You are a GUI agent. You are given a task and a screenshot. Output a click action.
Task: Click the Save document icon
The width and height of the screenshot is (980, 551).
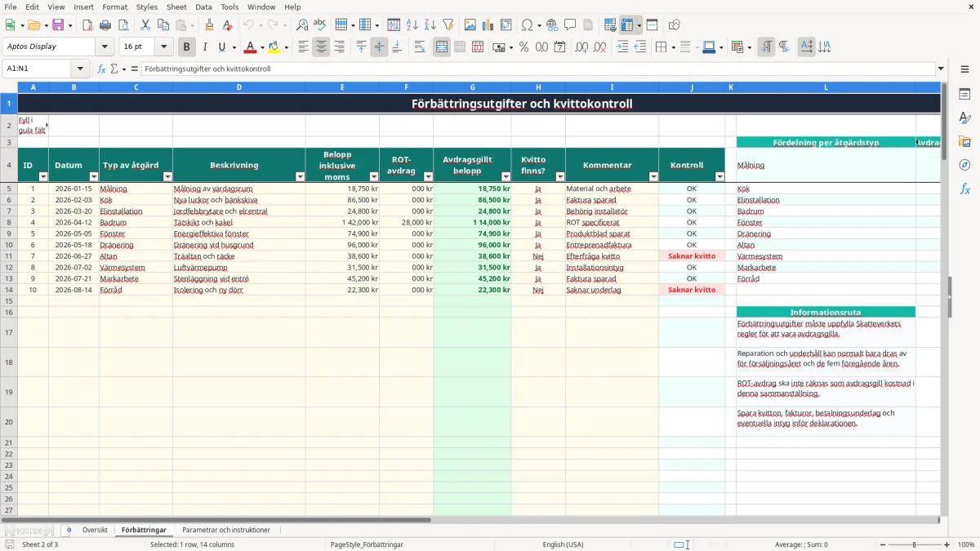pos(58,25)
